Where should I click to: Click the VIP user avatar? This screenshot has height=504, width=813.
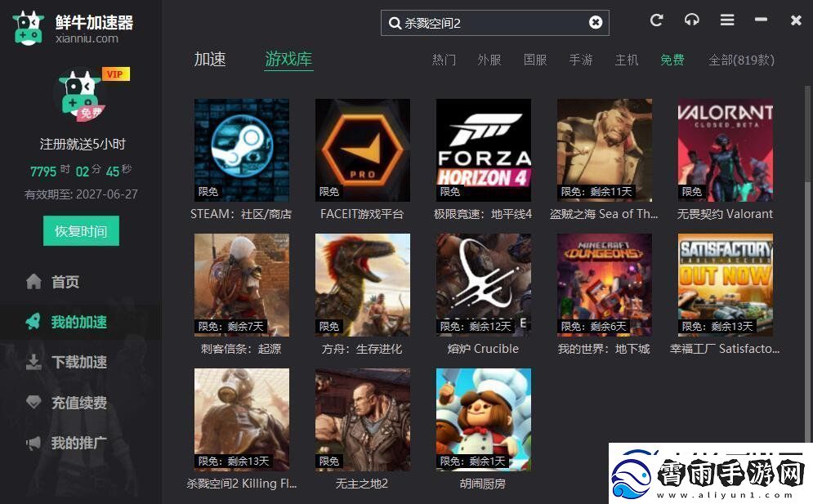click(82, 96)
